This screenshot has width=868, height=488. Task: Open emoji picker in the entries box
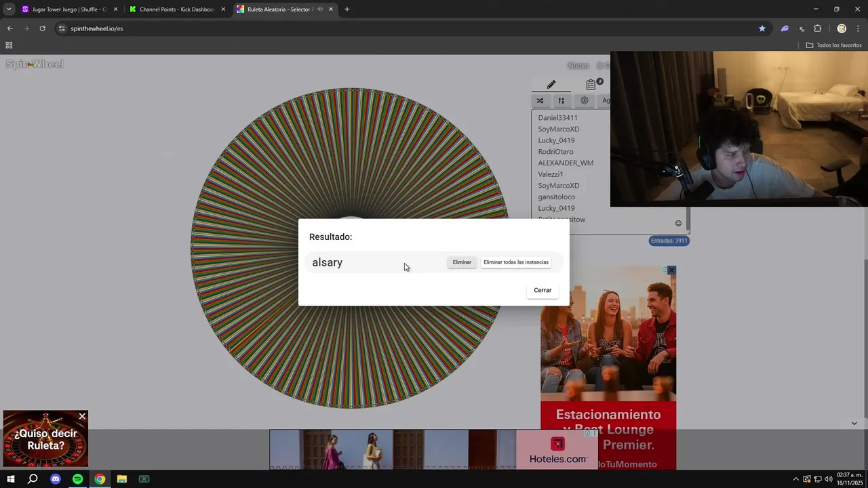[x=678, y=224]
